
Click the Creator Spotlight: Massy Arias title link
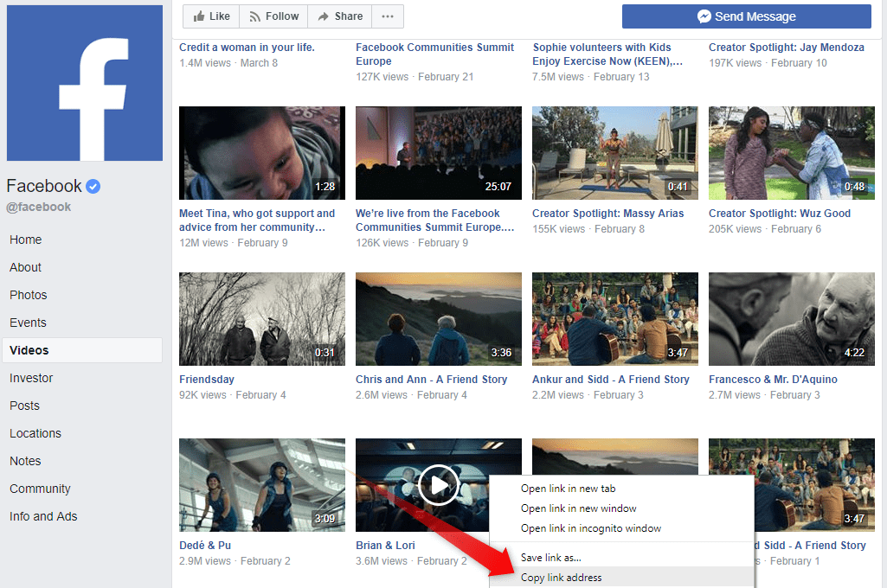point(607,214)
